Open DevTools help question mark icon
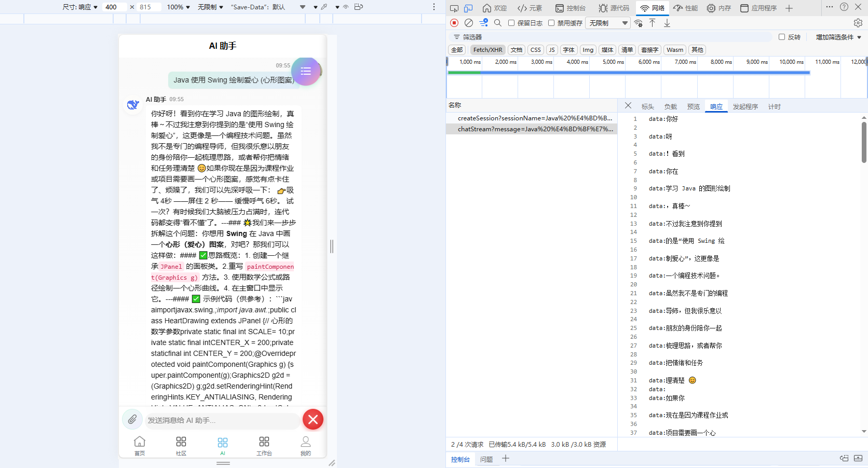868x468 pixels. [x=844, y=7]
